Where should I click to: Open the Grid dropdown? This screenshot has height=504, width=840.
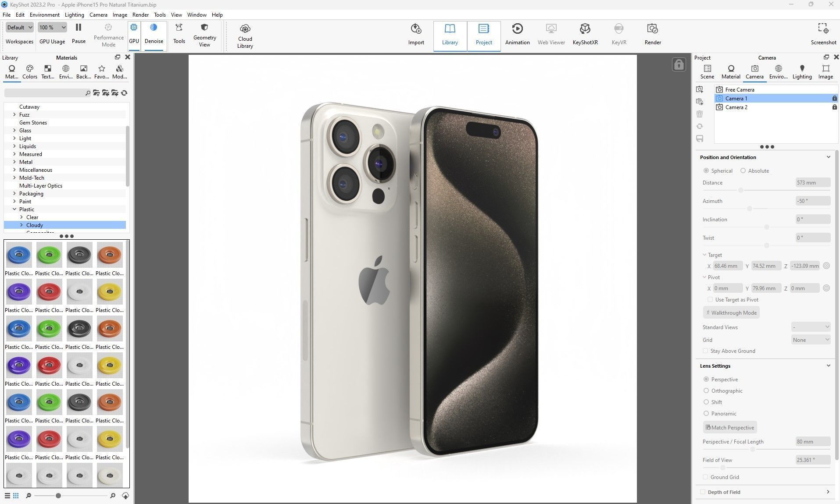coord(811,340)
